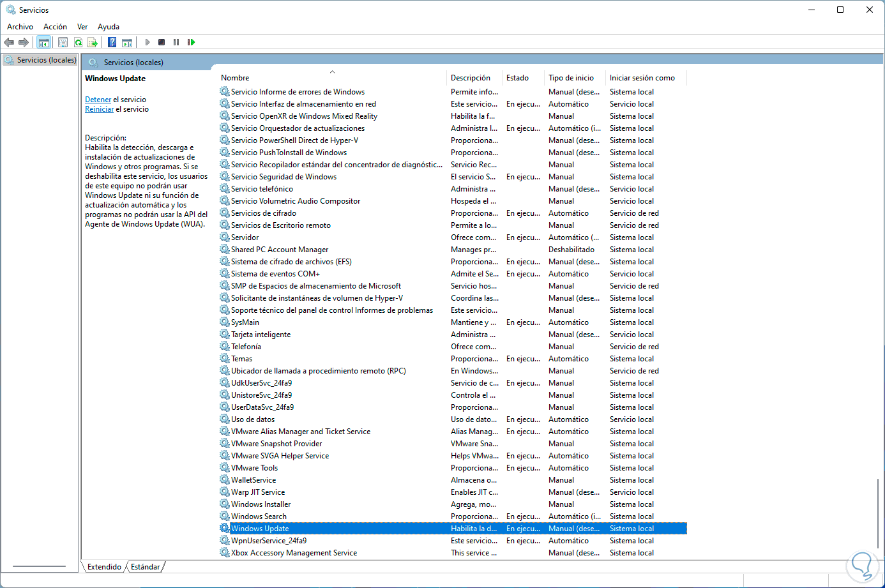Select Sistema de eventos COM+ service
The width and height of the screenshot is (885, 588).
click(x=453, y=274)
